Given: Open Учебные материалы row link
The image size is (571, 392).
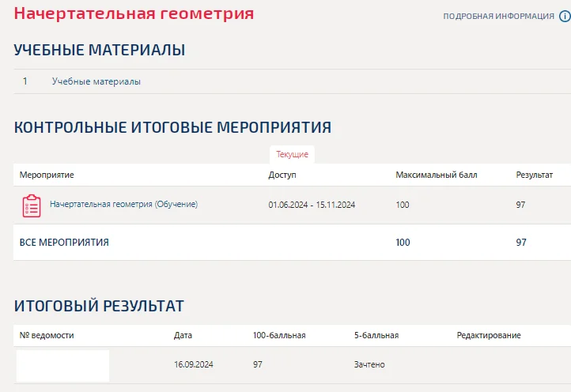Looking at the screenshot, I should click(96, 81).
